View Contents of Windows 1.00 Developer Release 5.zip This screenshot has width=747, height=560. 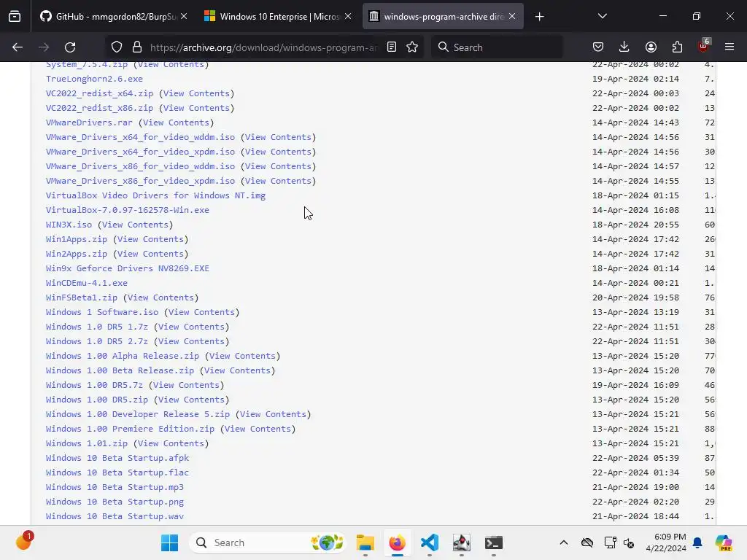coord(273,414)
